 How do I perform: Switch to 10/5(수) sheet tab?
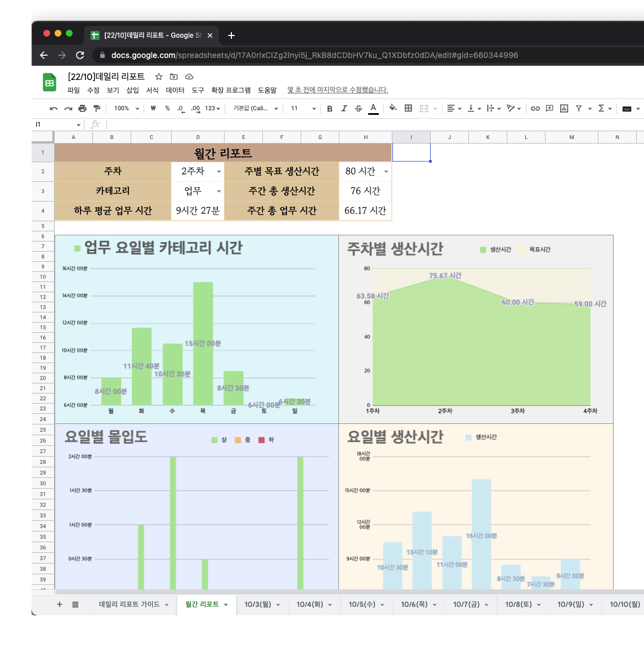[362, 604]
